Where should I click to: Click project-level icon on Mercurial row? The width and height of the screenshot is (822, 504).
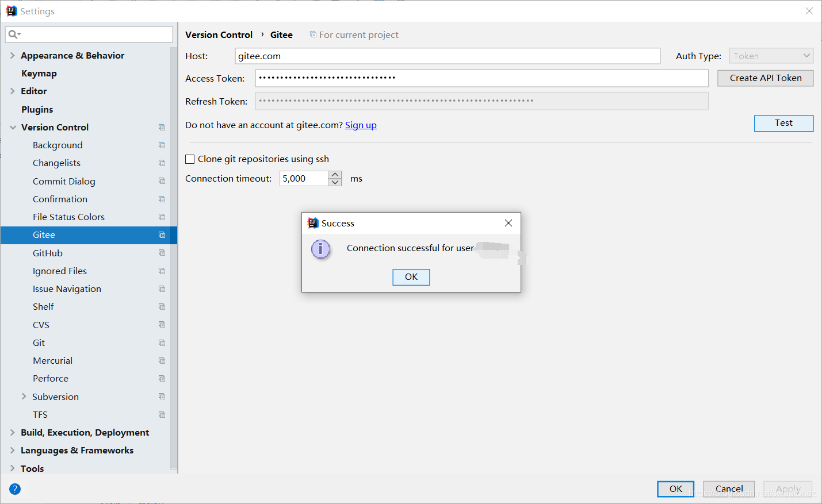[162, 360]
